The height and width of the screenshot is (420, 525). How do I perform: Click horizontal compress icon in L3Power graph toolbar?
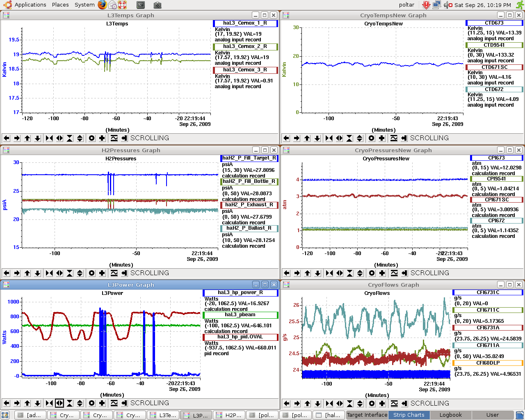tap(49, 403)
